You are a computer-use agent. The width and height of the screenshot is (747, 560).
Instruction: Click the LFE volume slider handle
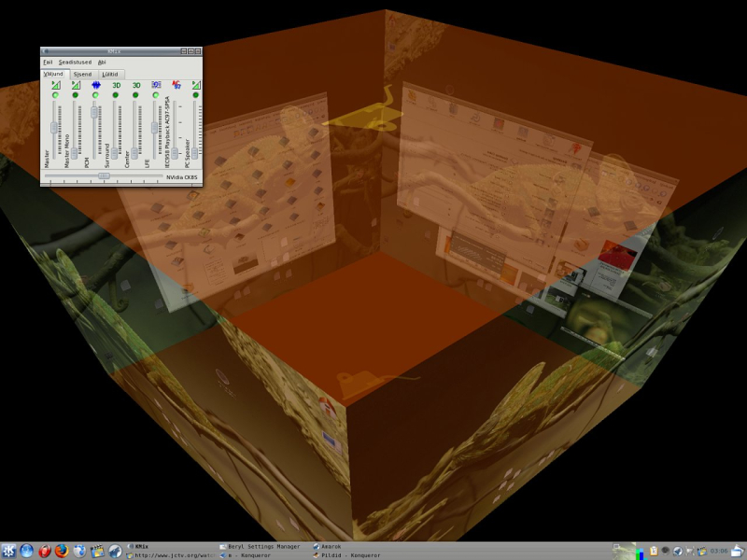[x=154, y=127]
